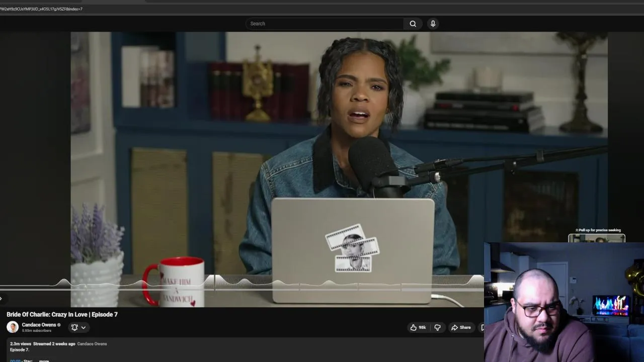Jump to the 00:00 timestamp link

tap(15, 360)
